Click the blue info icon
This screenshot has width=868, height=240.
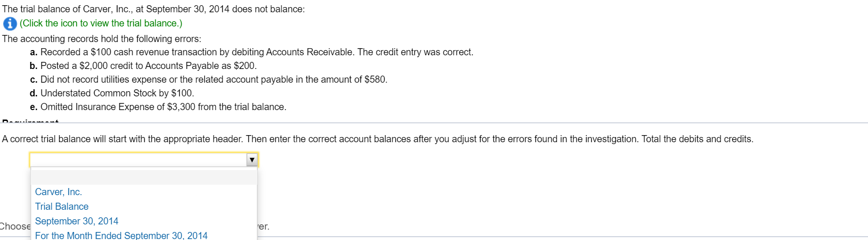[x=10, y=24]
